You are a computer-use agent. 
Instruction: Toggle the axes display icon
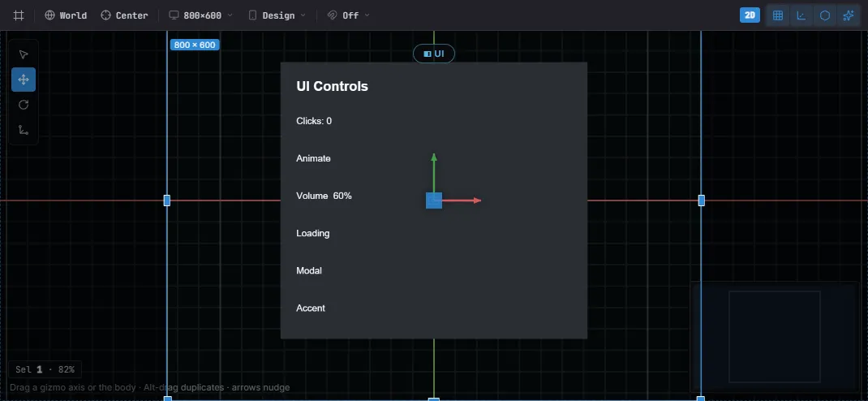click(801, 15)
